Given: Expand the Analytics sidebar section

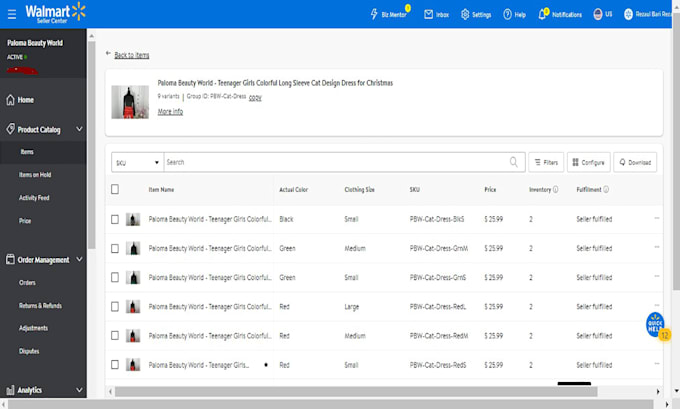Looking at the screenshot, I should click(79, 390).
